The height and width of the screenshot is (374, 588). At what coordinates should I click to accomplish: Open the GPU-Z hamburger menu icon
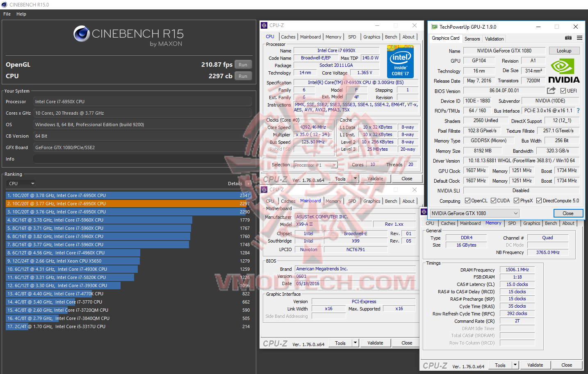pos(579,38)
